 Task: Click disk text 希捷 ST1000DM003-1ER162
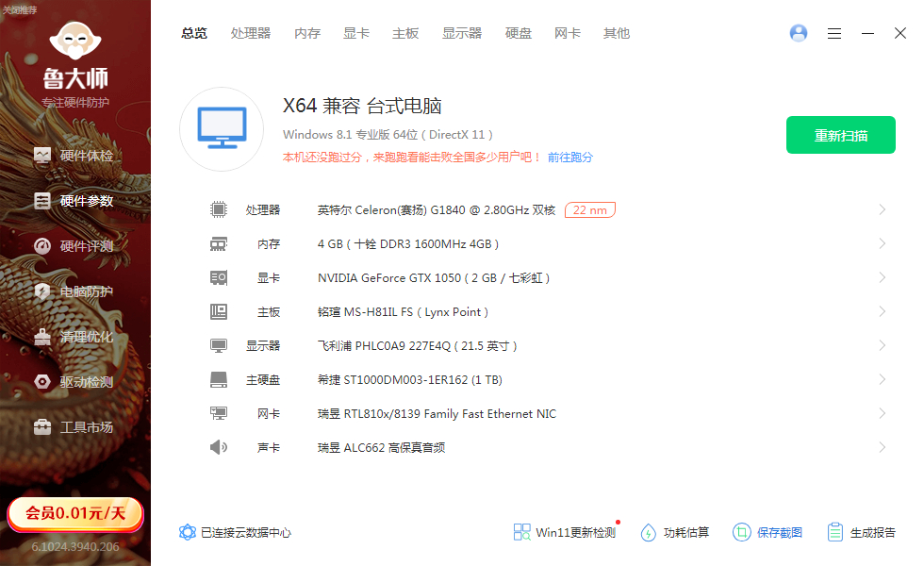tap(409, 379)
